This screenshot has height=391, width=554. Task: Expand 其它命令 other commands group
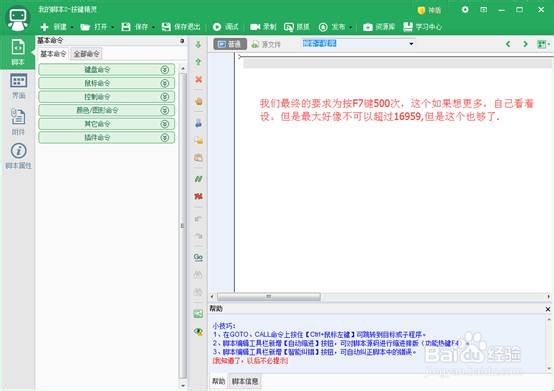point(106,124)
